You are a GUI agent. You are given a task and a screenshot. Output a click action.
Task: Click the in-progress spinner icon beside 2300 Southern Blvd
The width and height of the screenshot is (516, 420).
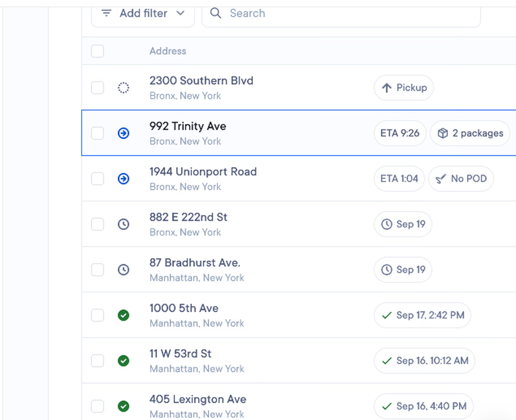click(123, 87)
